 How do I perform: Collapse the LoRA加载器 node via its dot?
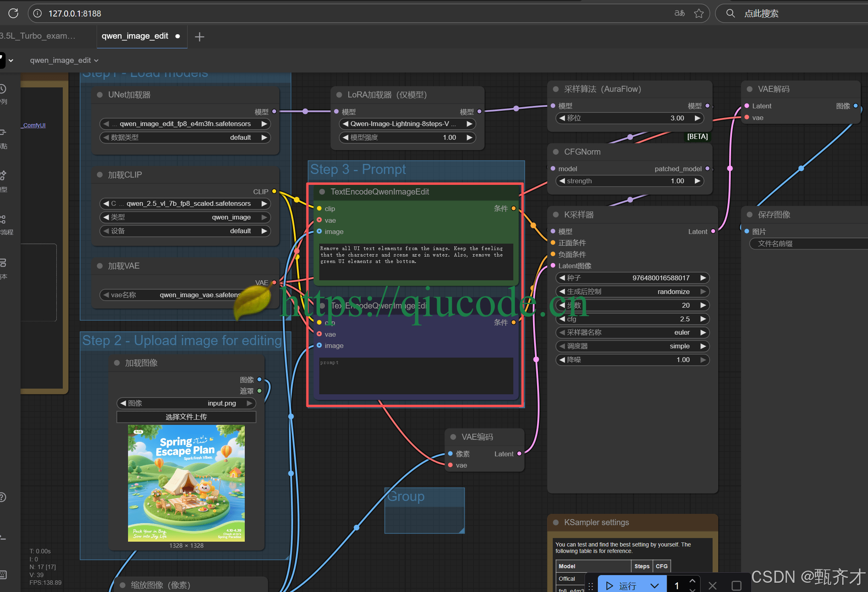click(339, 95)
